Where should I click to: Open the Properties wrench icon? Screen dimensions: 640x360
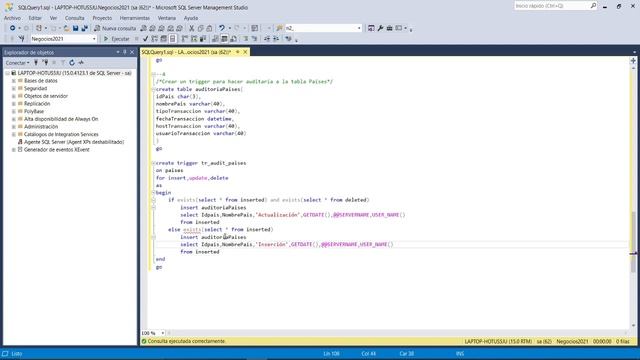(x=380, y=28)
